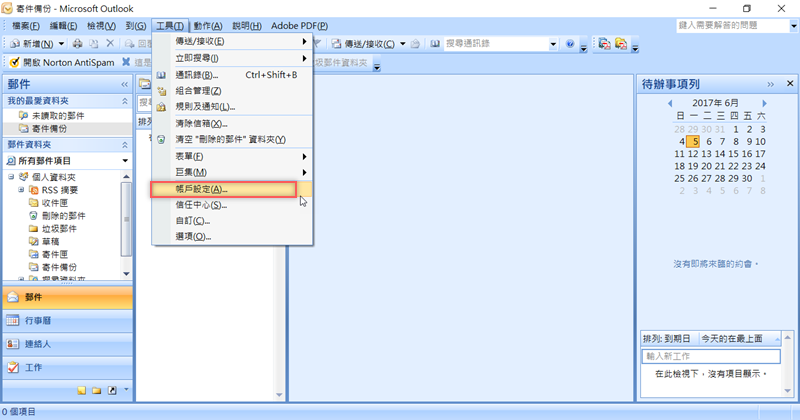This screenshot has height=420, width=800.
Task: Expand 傳送/接收(E) submenu in Tools menu
Action: pyautogui.click(x=232, y=41)
